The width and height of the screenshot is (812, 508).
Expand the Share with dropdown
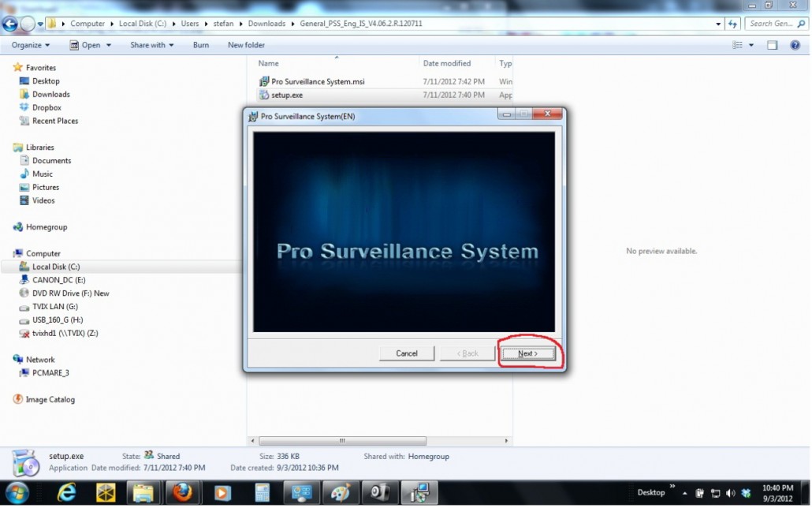tap(153, 45)
